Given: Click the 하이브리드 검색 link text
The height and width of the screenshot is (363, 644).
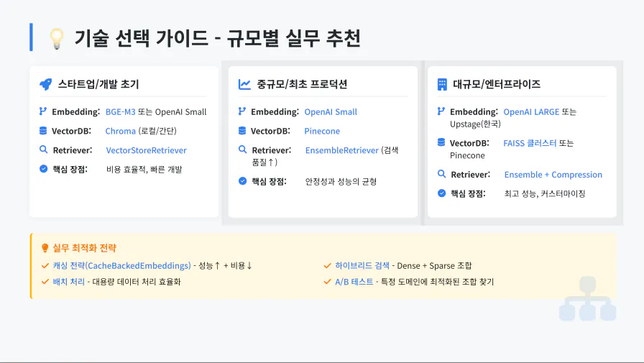Looking at the screenshot, I should (362, 266).
